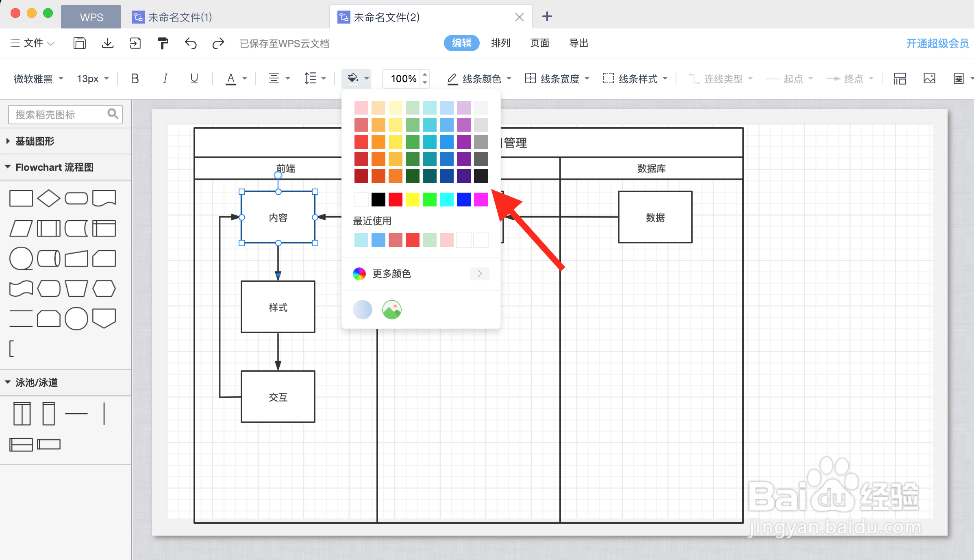Click the WPS home tab
The image size is (974, 560).
click(x=91, y=17)
